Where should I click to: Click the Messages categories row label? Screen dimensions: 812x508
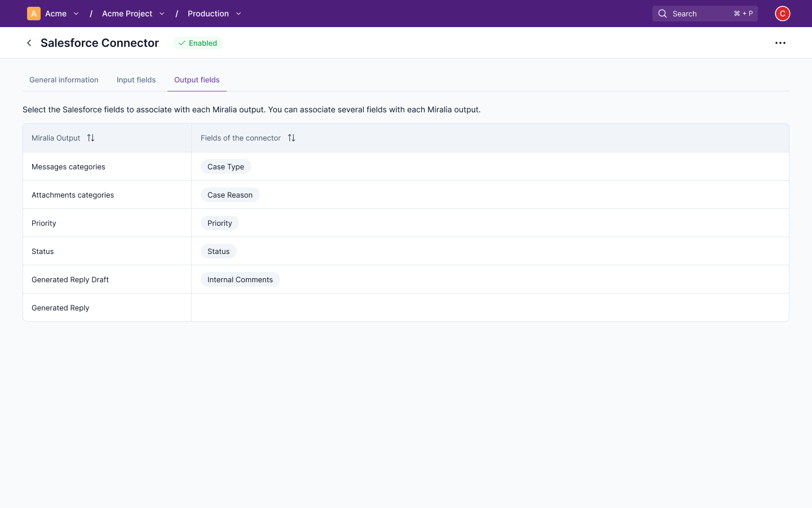tap(68, 167)
